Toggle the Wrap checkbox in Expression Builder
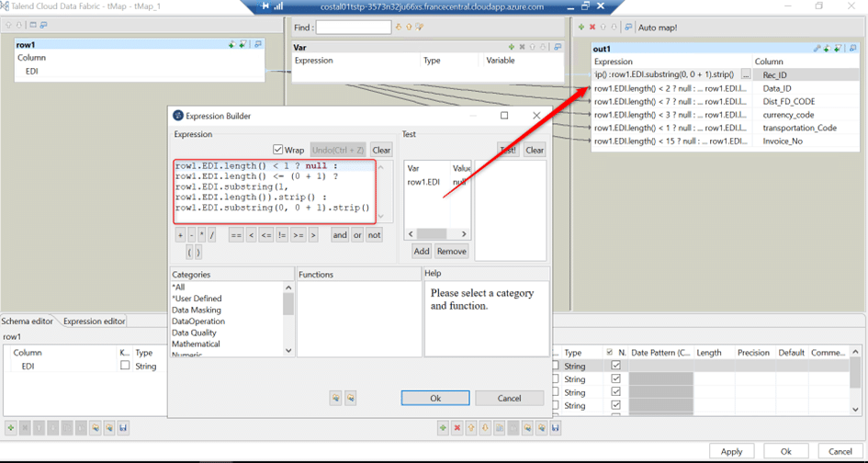Image resolution: width=868 pixels, height=463 pixels. point(277,150)
